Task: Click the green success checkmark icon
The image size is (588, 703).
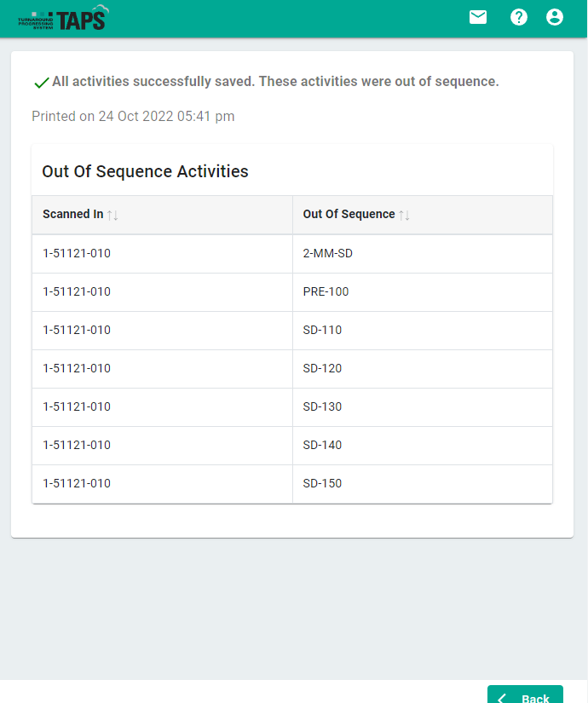Action: pos(41,83)
